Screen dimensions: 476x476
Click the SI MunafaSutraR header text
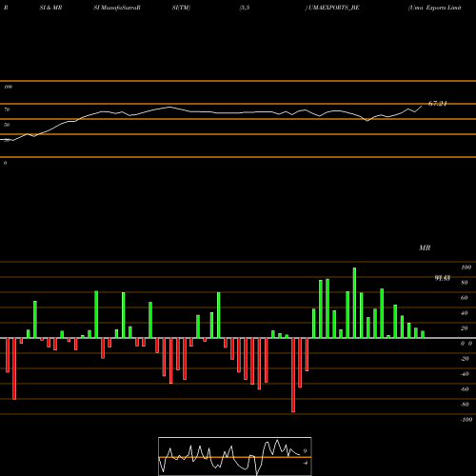[x=117, y=8]
